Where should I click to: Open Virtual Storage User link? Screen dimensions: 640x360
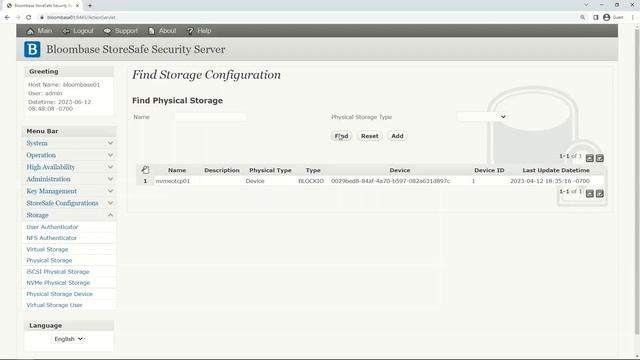tap(54, 305)
